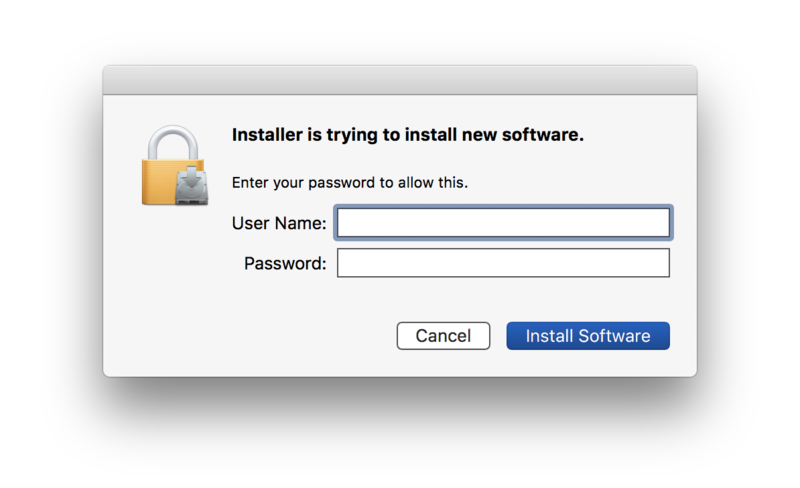Image resolution: width=800 pixels, height=488 pixels.
Task: Place cursor in the empty User Name box
Action: 502,223
